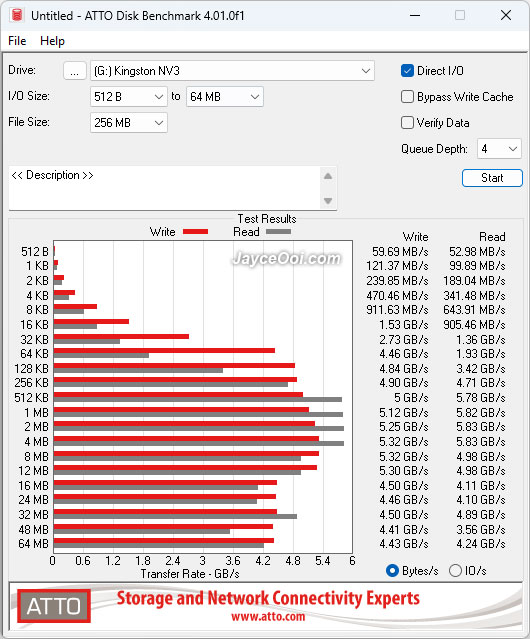Click the red Write legend marker
This screenshot has width=530, height=639.
(196, 231)
